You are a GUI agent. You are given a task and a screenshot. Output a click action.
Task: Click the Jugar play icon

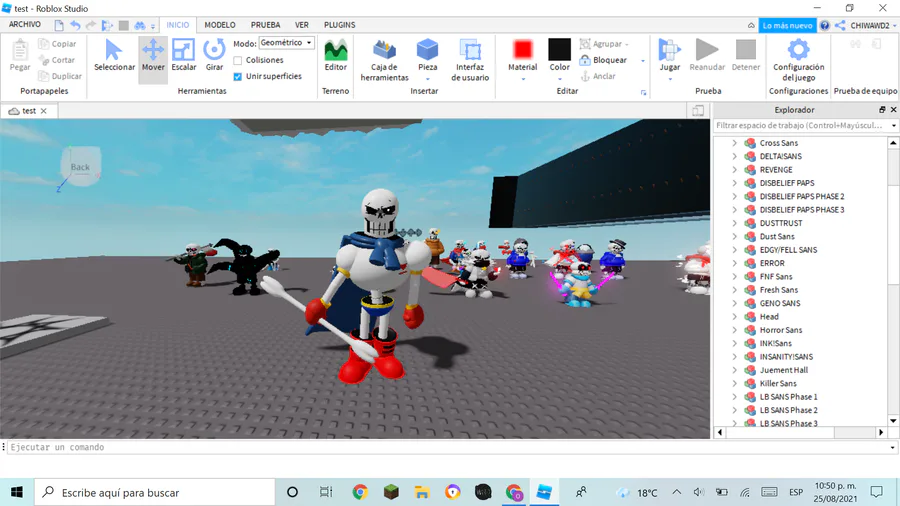pyautogui.click(x=669, y=50)
